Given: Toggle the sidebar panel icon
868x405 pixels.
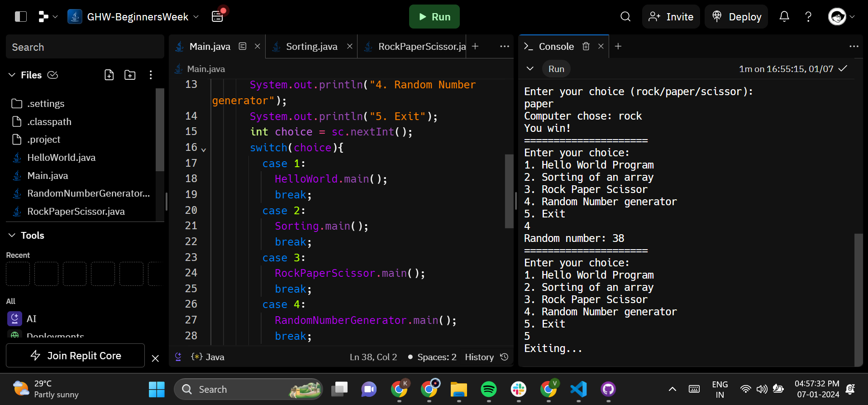Looking at the screenshot, I should point(21,17).
